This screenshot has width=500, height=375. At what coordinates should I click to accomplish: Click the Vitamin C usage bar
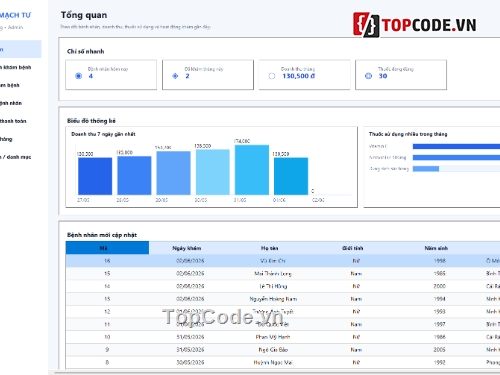(x=456, y=146)
